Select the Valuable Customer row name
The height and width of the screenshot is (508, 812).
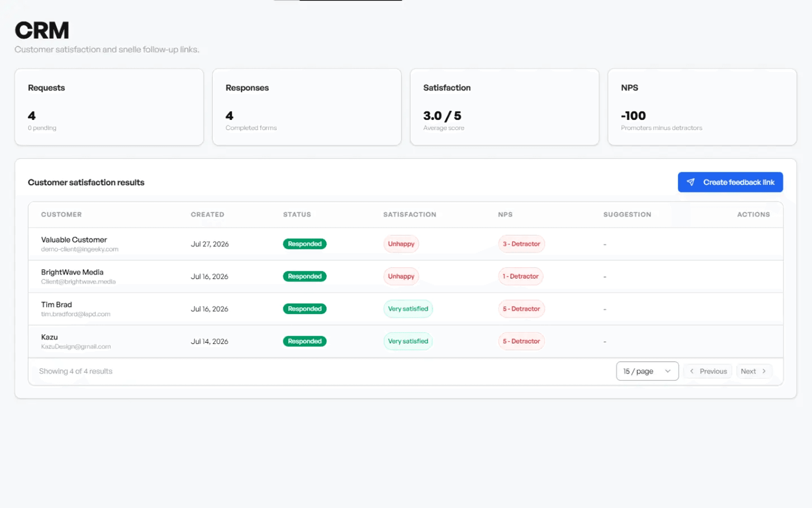pyautogui.click(x=74, y=240)
